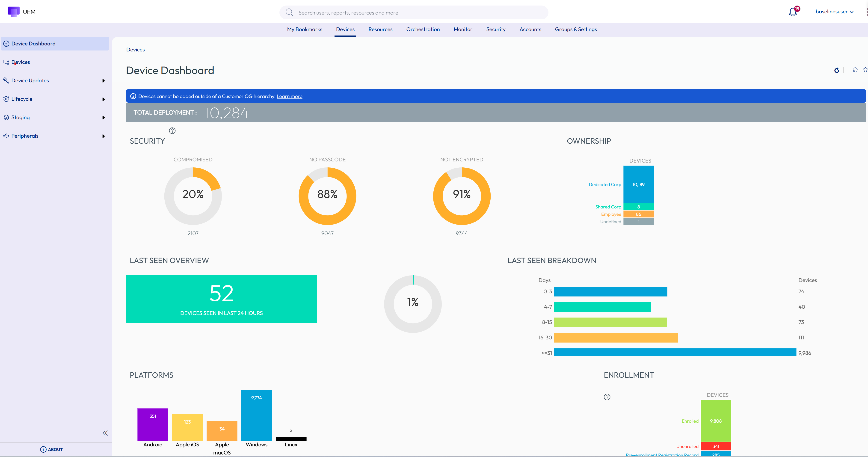Collapse the sidebar with double-chevron icon
This screenshot has height=457, width=868.
(x=105, y=433)
